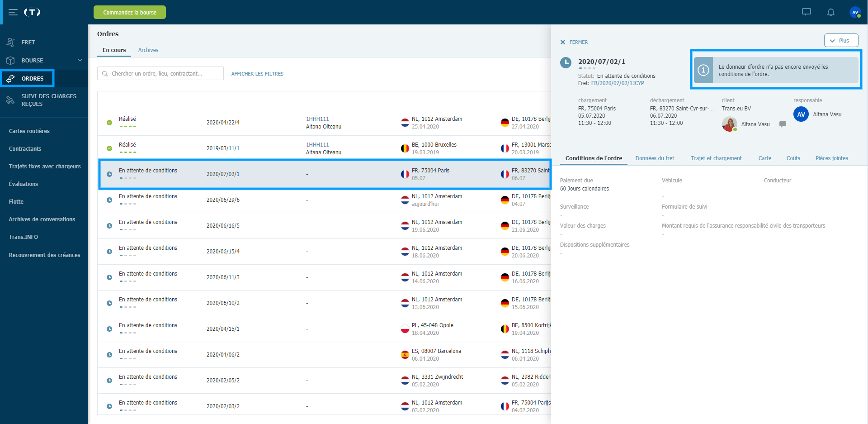
Task: Open the notifications bell icon
Action: tap(831, 12)
